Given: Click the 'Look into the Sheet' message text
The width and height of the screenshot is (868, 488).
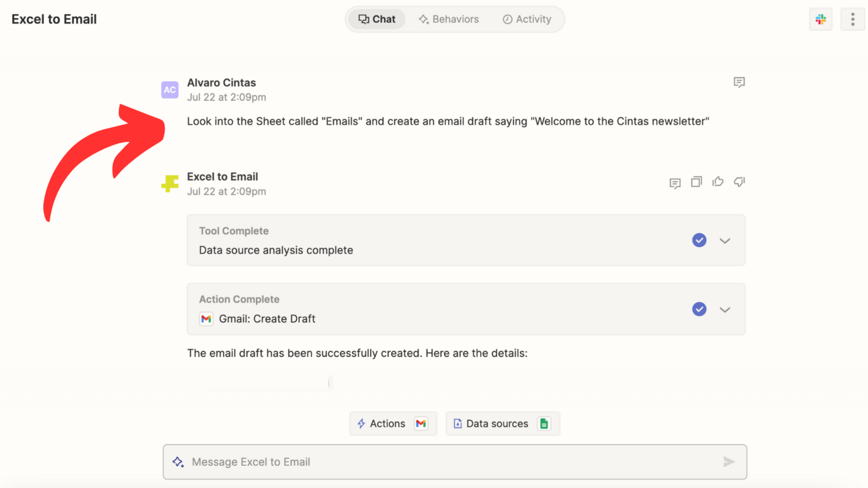Looking at the screenshot, I should [x=448, y=121].
